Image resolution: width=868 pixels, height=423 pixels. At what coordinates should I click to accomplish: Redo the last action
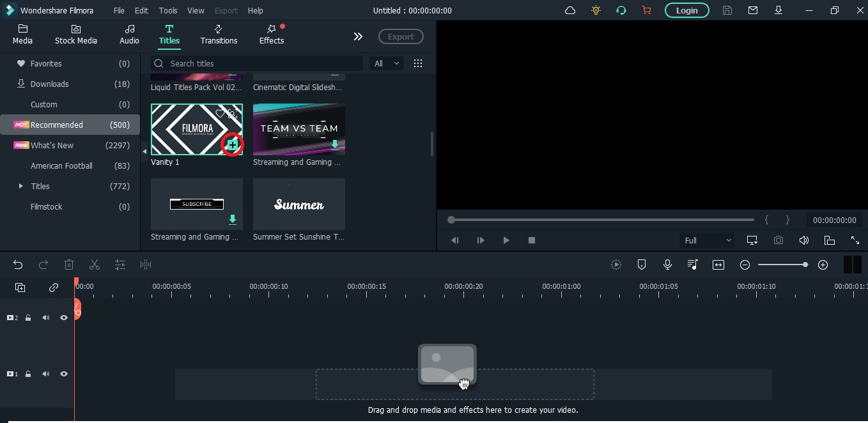coord(43,265)
